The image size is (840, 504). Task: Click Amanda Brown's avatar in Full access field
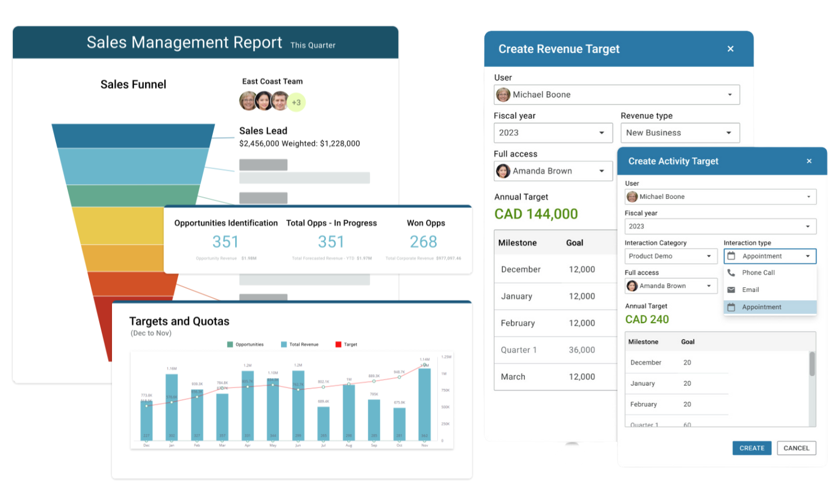pyautogui.click(x=503, y=171)
